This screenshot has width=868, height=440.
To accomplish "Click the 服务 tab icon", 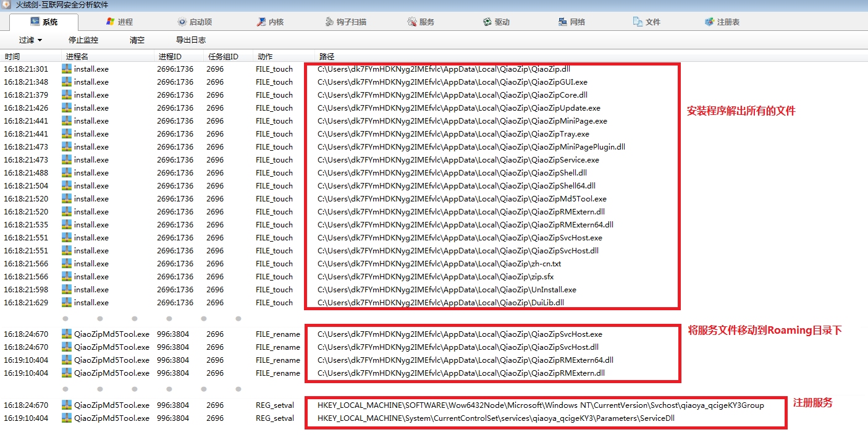I will point(412,22).
